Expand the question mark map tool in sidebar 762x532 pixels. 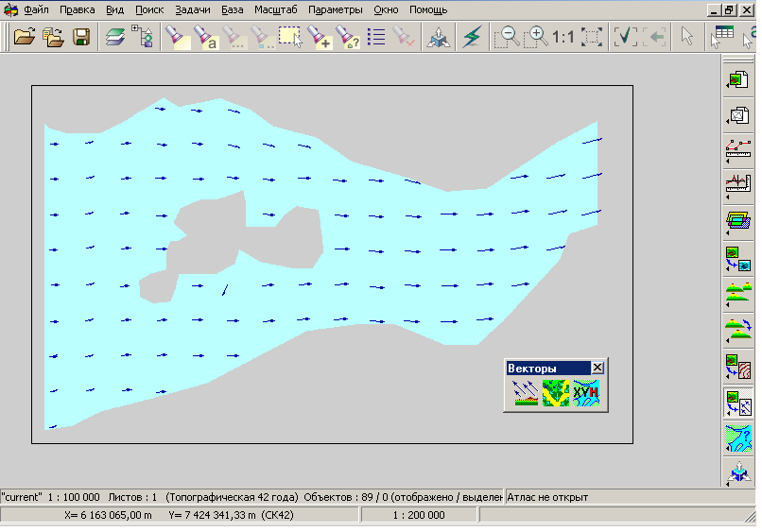[x=737, y=439]
